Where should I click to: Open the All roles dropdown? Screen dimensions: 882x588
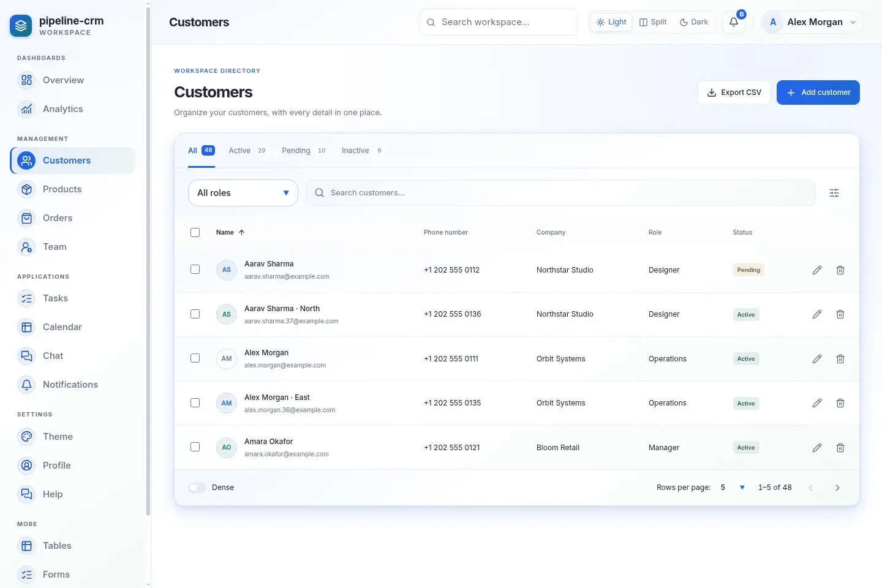[x=243, y=193]
